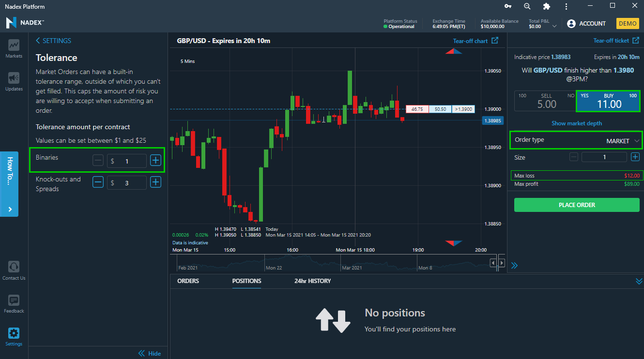
Task: Switch to the ORDERS tab
Action: [x=188, y=281]
